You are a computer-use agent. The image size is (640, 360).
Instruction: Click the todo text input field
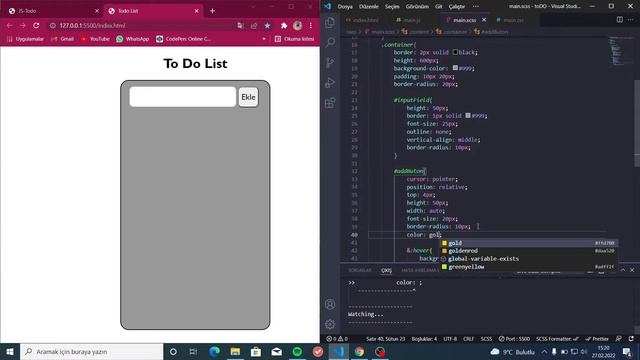pyautogui.click(x=182, y=97)
